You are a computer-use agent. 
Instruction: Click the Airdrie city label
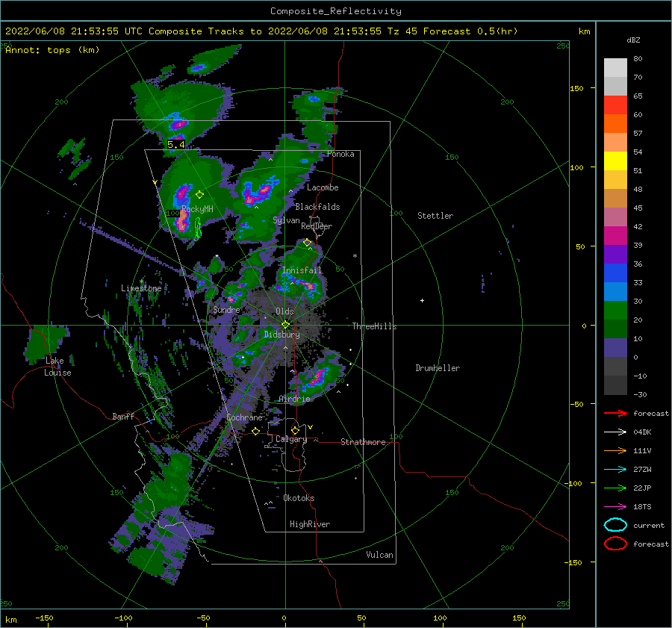(x=294, y=399)
